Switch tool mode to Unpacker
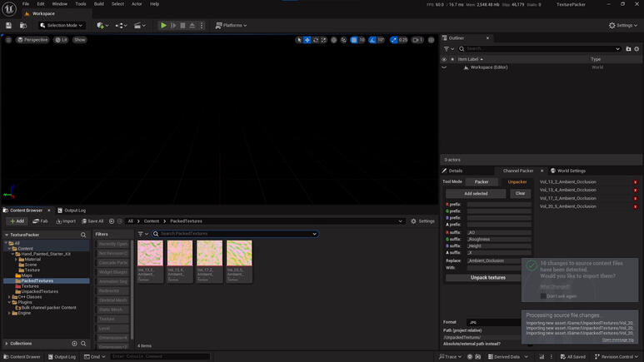Screen dimensions: 644x362 tap(517, 181)
